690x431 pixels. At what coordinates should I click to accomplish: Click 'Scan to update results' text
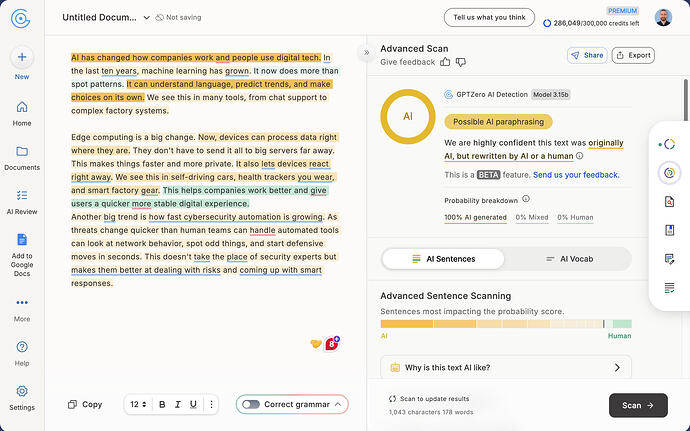coord(434,399)
